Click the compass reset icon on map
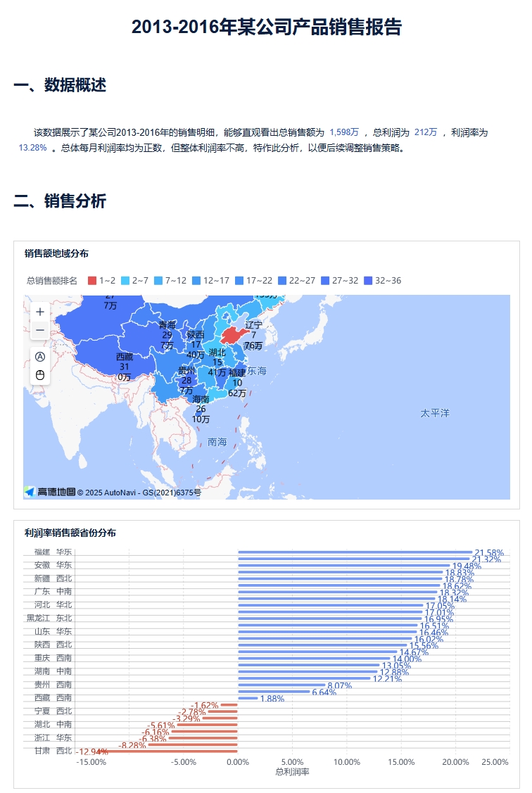The image size is (532, 793). [40, 357]
